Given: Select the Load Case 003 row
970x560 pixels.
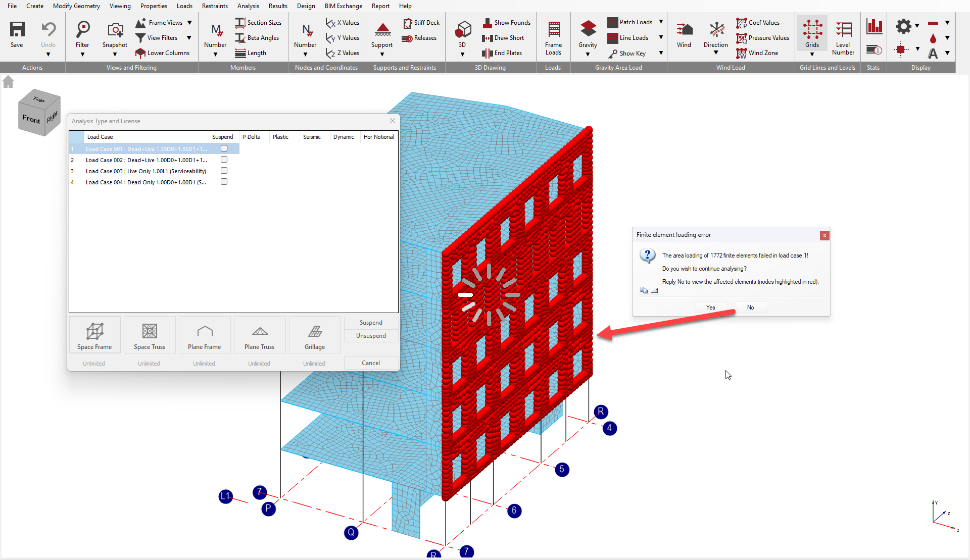Looking at the screenshot, I should (x=154, y=171).
